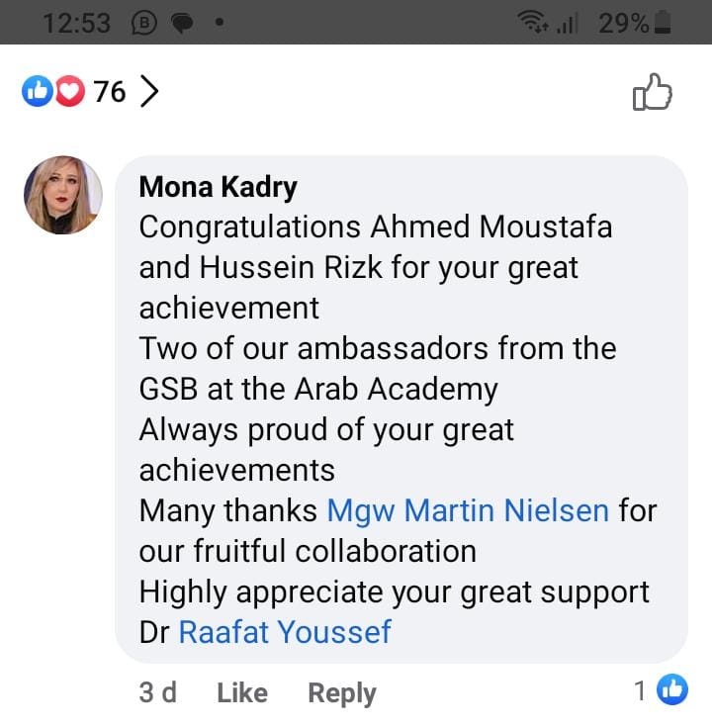Screen dimensions: 712x728
Task: Expand reactions list with chevron next to 76
Action: click(x=149, y=92)
